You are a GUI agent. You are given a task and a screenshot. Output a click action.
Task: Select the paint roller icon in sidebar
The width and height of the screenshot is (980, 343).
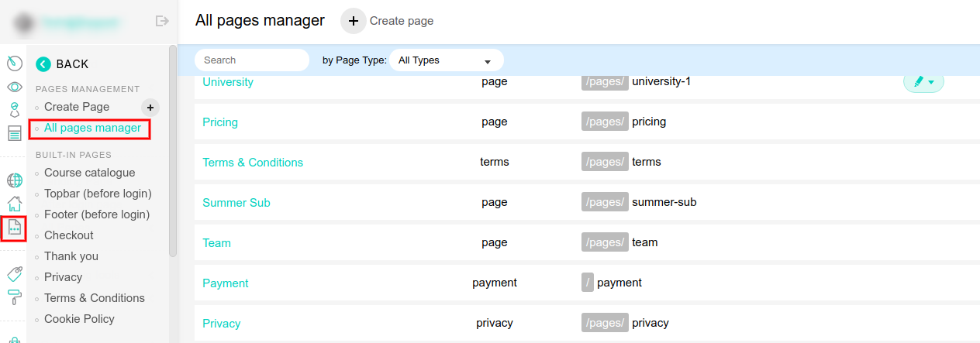[x=14, y=296]
